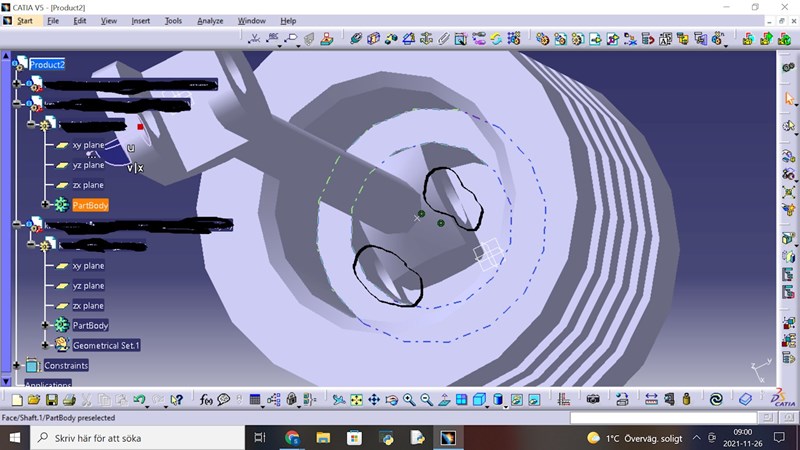The width and height of the screenshot is (800, 450).
Task: Click the Capture camera icon
Action: [x=593, y=400]
